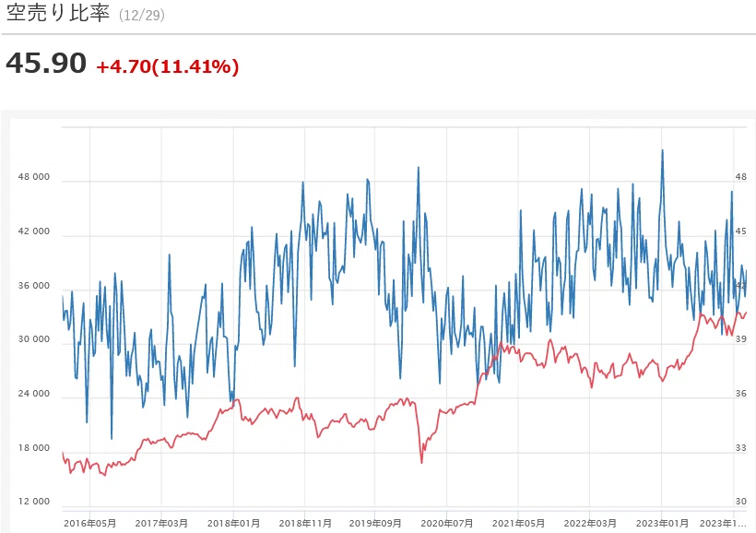Click the 24 000 left axis label
Image resolution: width=756 pixels, height=533 pixels.
[x=34, y=394]
